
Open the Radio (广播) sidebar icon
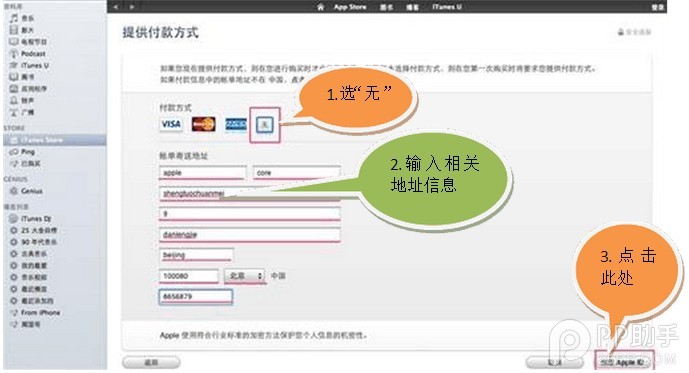click(14, 112)
